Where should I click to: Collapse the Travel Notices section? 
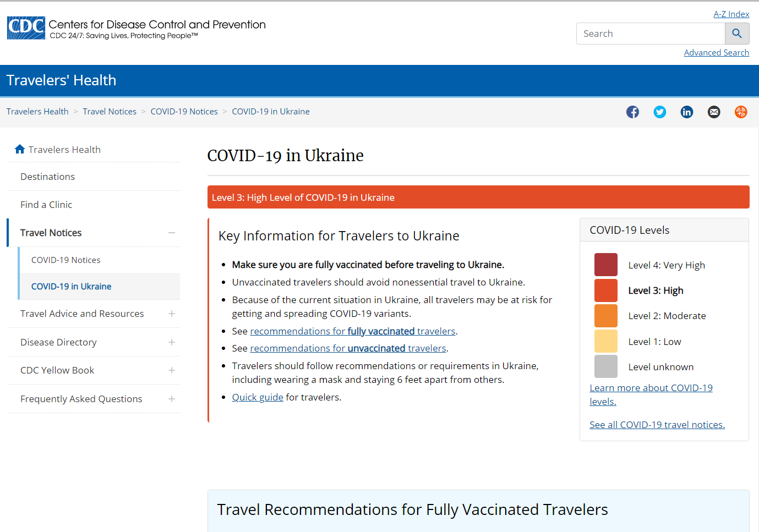point(172,232)
